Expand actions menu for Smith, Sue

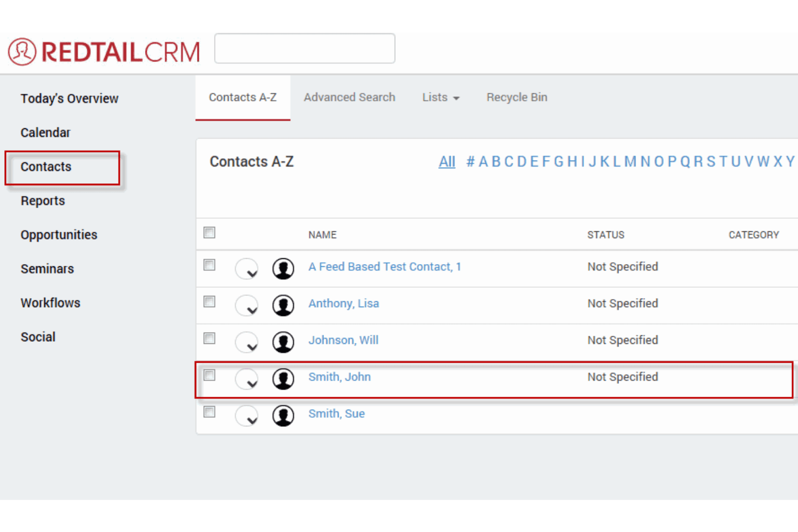click(x=246, y=416)
